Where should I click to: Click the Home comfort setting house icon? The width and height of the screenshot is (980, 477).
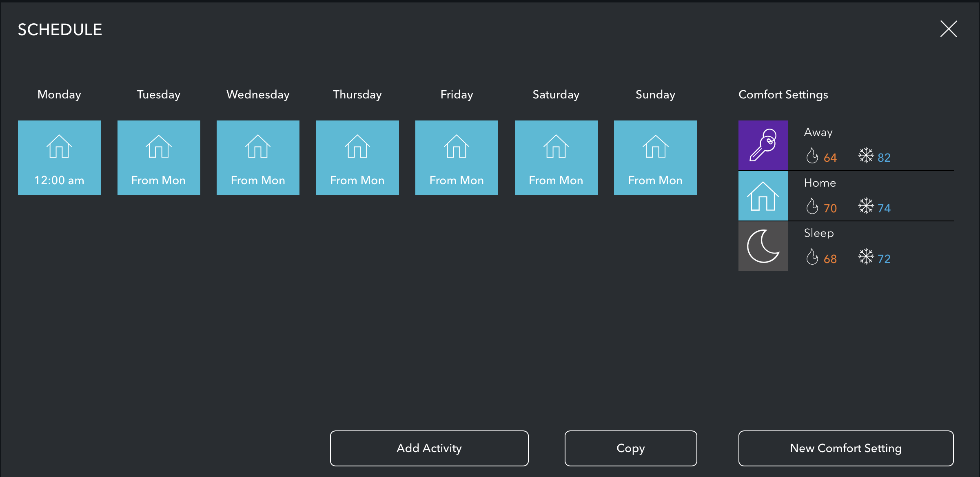pos(763,196)
